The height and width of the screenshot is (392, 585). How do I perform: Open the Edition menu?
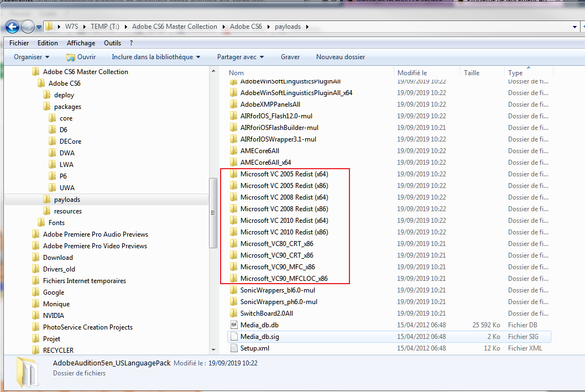tap(48, 43)
